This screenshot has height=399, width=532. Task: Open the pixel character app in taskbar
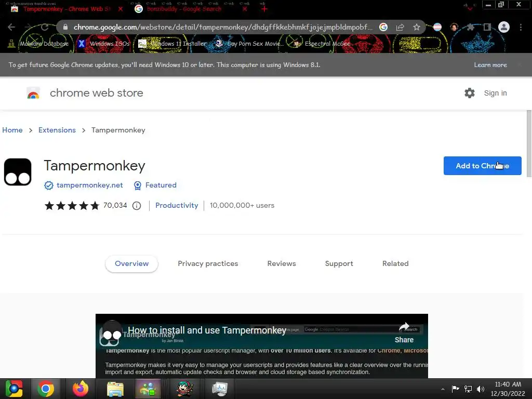[185, 389]
